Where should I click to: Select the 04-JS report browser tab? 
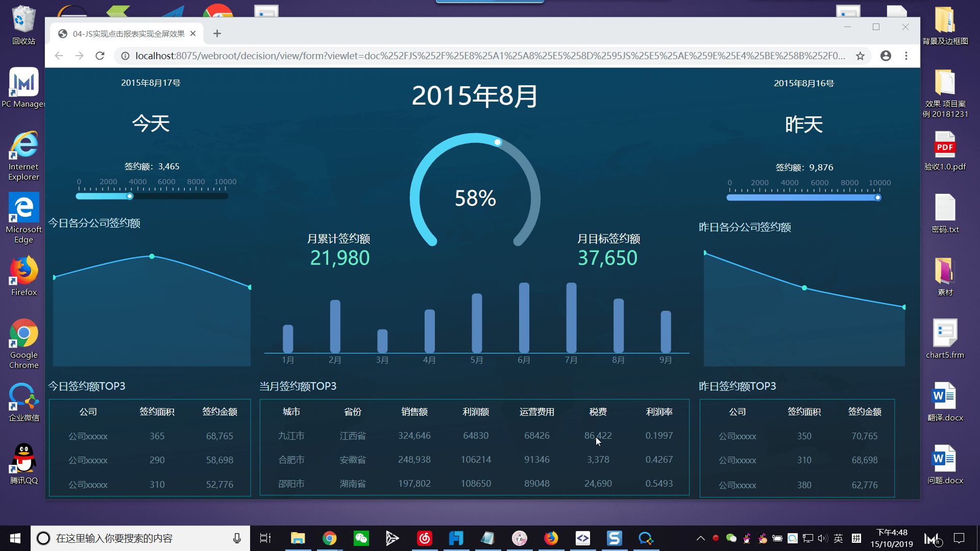(128, 34)
